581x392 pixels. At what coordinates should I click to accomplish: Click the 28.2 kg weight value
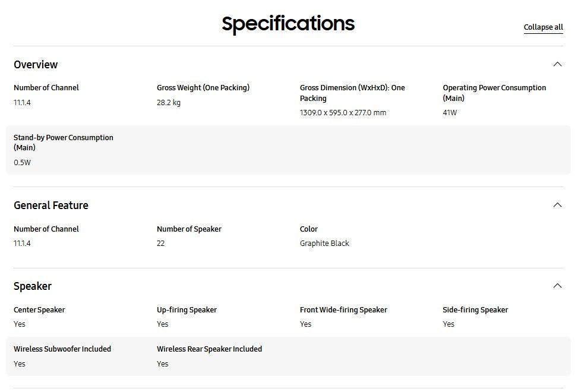click(x=169, y=103)
